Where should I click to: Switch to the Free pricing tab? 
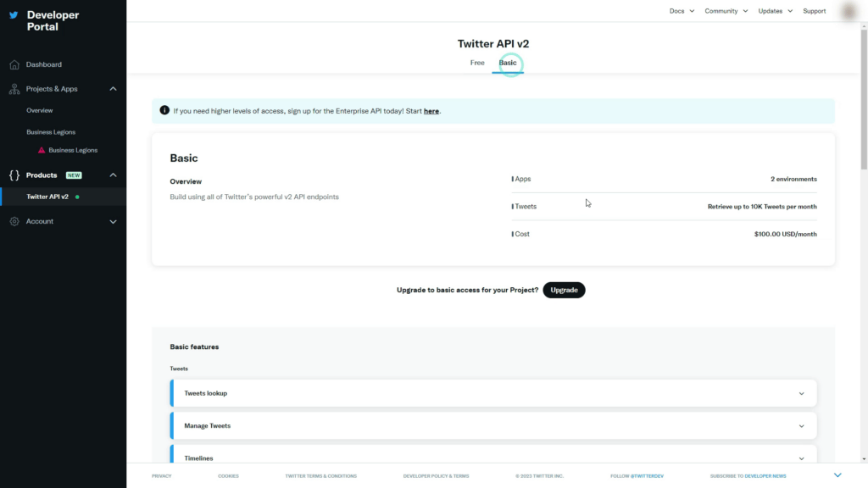(477, 62)
